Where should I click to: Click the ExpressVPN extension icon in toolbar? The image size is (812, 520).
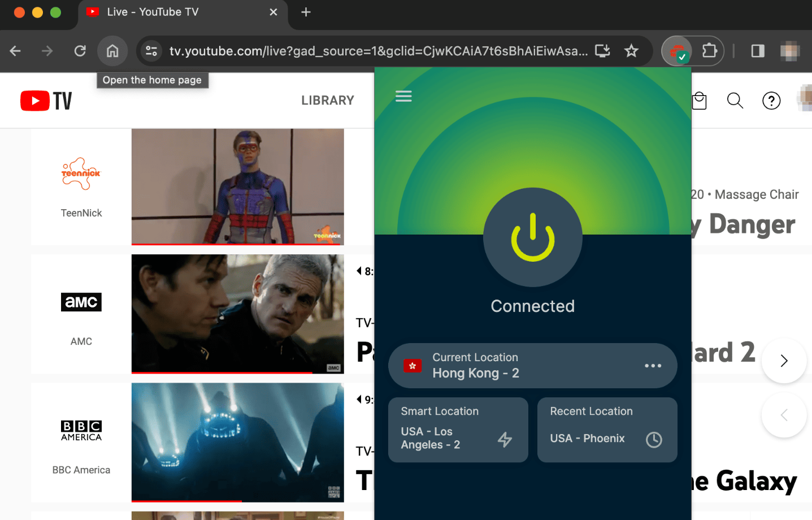(x=677, y=51)
